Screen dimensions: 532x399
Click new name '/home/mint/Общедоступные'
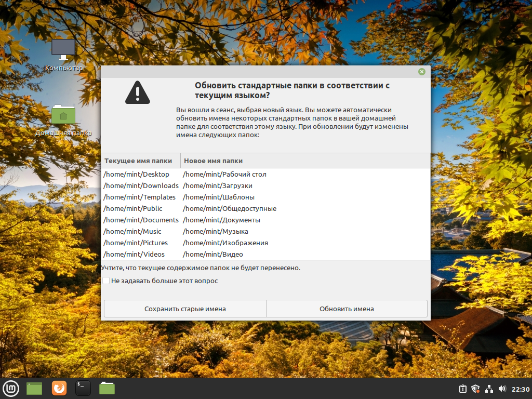coord(230,209)
